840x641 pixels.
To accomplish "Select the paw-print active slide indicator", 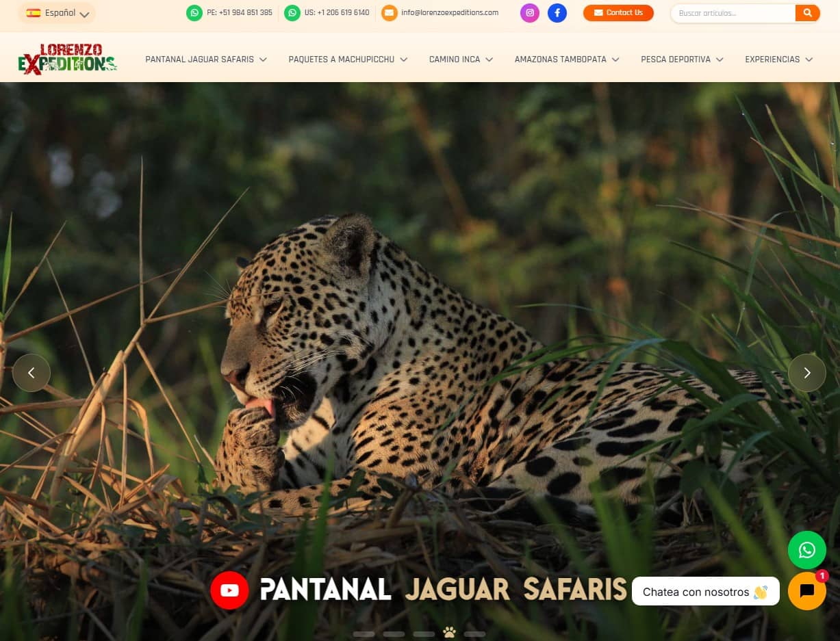I will 449,632.
